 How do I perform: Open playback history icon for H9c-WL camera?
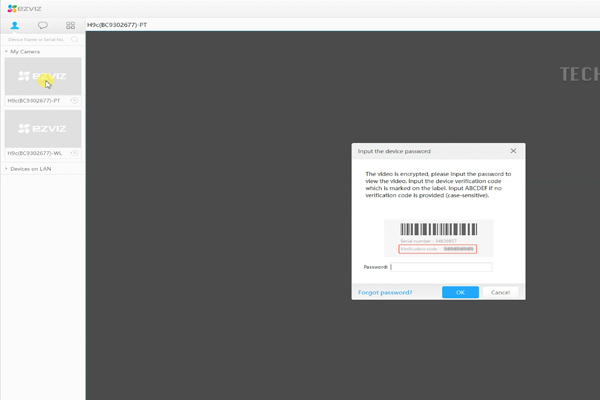pos(75,153)
